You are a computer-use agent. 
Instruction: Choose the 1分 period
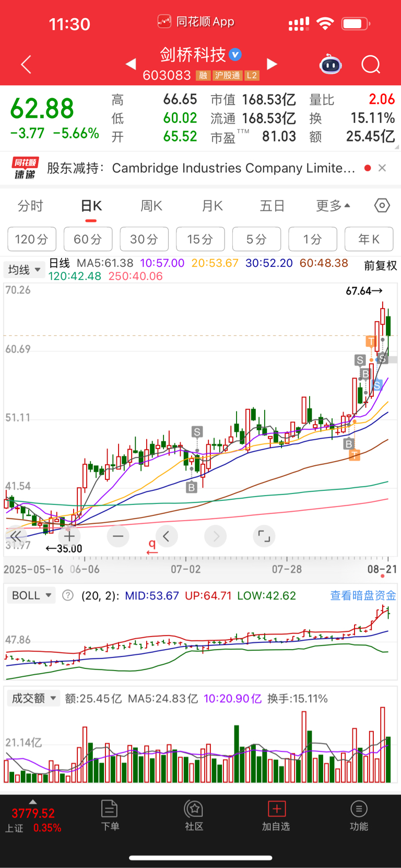pos(313,239)
